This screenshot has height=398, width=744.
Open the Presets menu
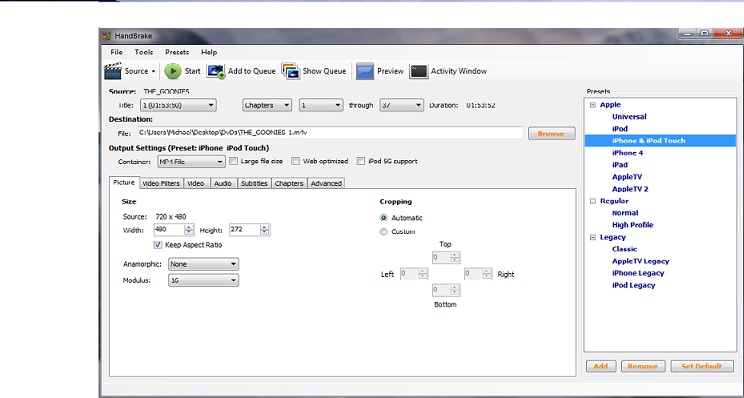click(x=177, y=52)
